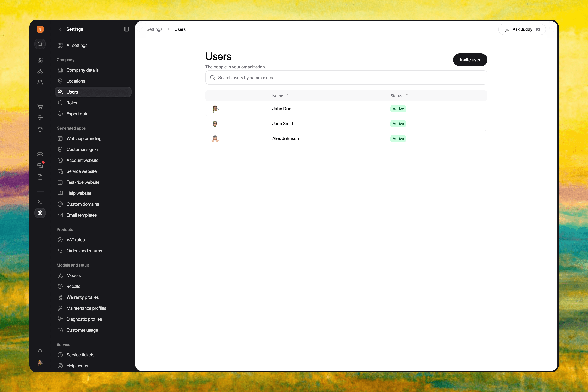Open search from the left rail magnifier
Viewport: 588px width, 392px height.
(40, 44)
